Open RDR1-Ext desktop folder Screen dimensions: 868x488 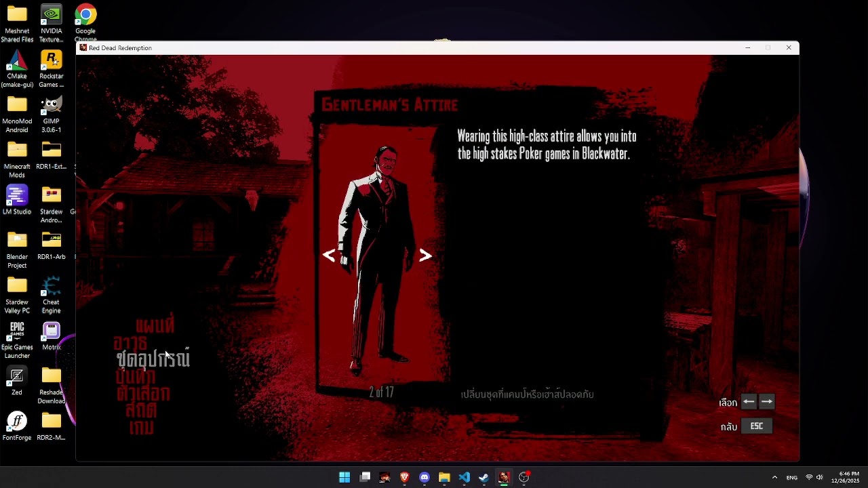point(52,155)
